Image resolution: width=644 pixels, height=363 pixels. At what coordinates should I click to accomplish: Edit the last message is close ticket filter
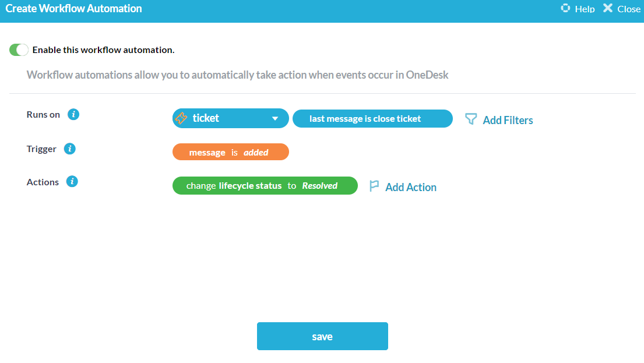(372, 119)
